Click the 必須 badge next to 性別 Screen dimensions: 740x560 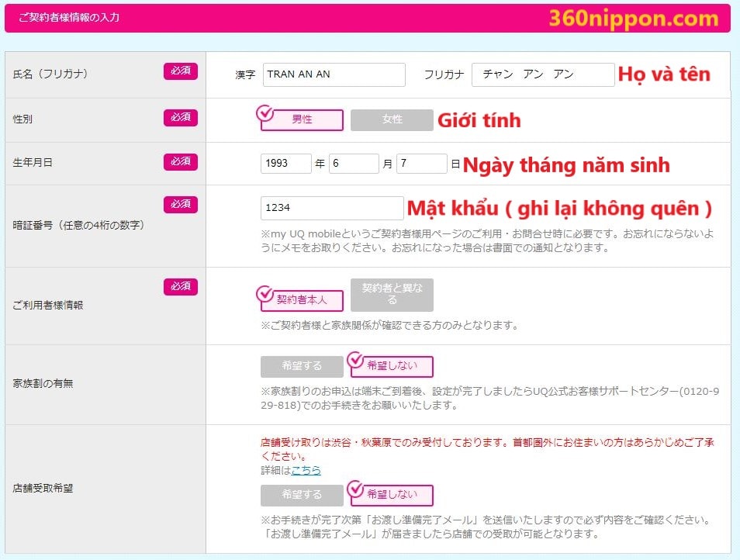[x=181, y=118]
